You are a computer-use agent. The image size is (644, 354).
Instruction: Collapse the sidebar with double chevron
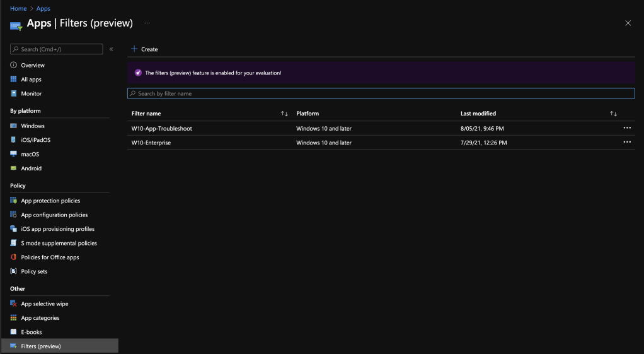(x=112, y=49)
